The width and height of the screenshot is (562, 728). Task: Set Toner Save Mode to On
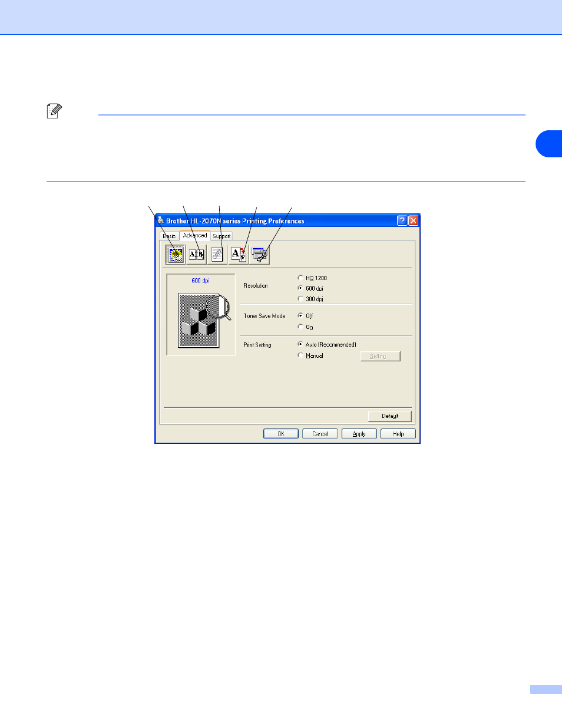click(306, 327)
